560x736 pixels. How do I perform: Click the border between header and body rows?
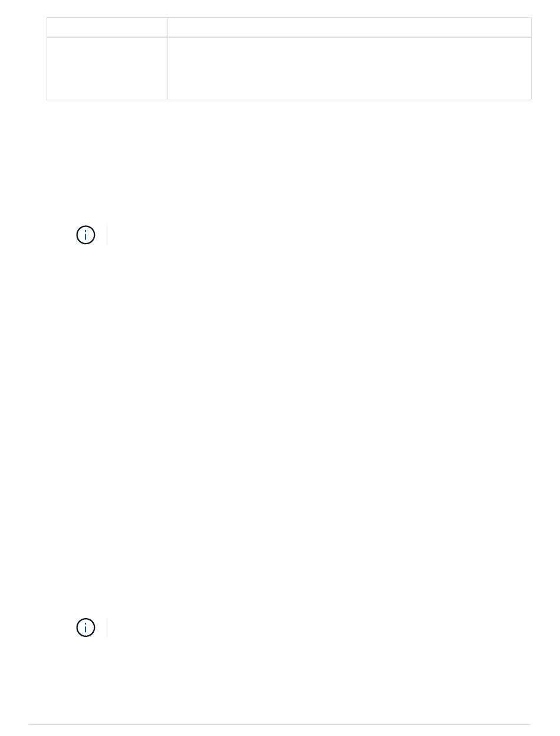289,37
